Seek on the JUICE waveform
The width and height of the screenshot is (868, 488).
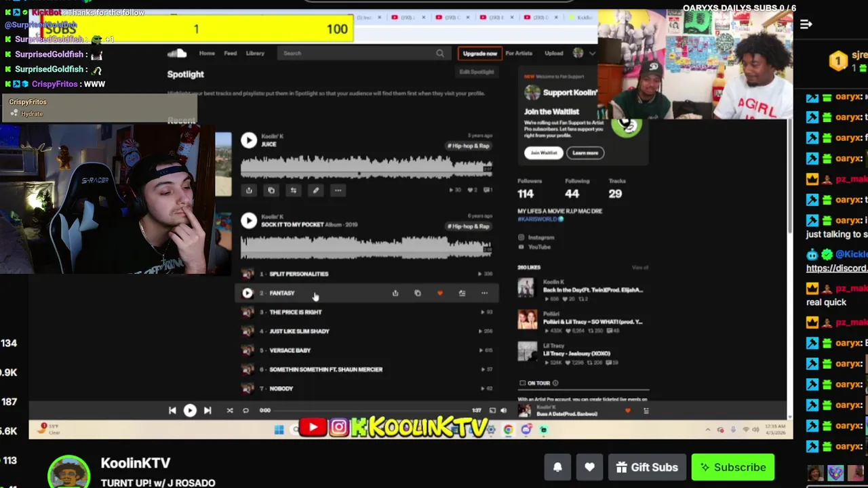click(366, 167)
